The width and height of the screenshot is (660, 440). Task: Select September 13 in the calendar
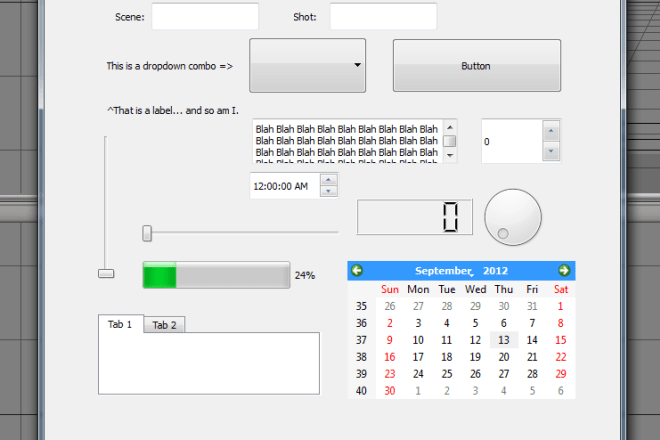(504, 340)
